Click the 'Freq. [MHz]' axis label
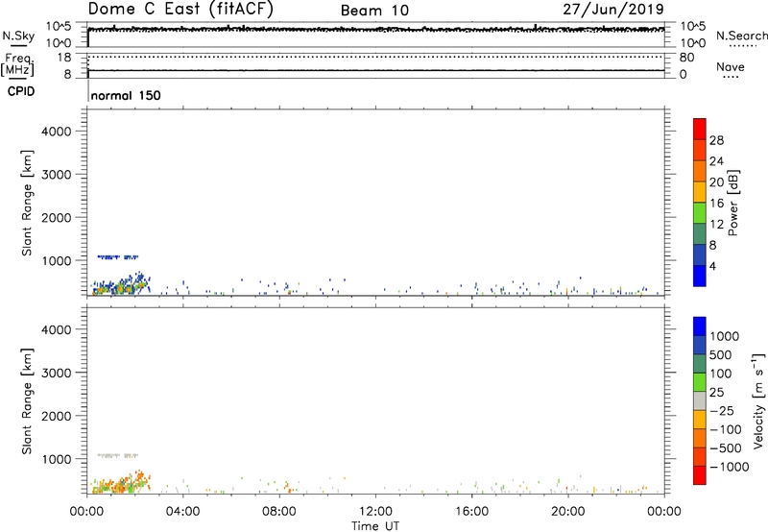 (17, 64)
